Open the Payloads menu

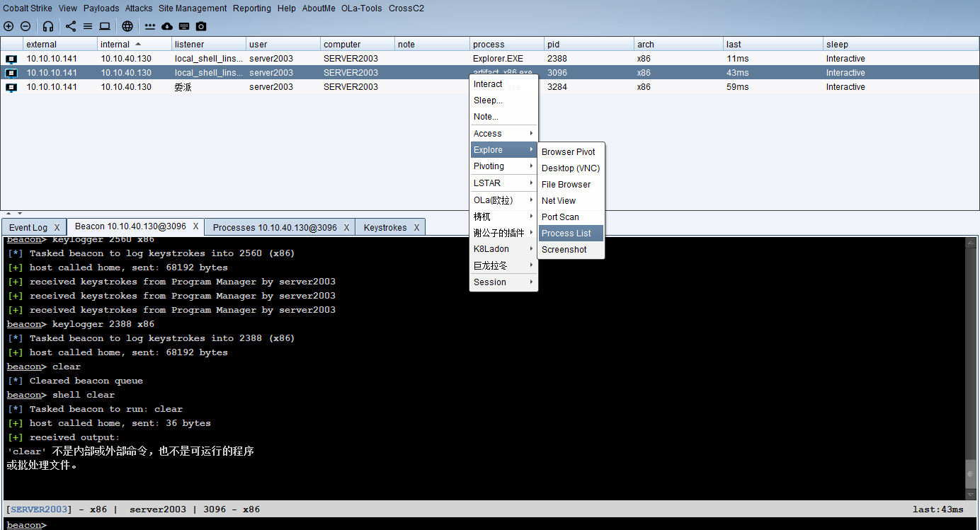(x=101, y=8)
